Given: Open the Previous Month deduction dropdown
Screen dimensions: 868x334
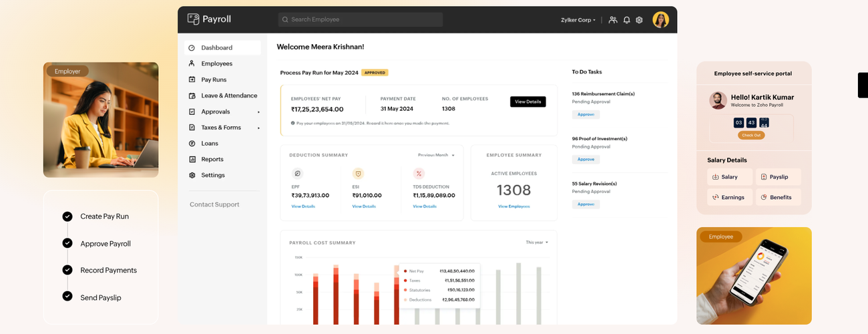Looking at the screenshot, I should click(x=436, y=155).
